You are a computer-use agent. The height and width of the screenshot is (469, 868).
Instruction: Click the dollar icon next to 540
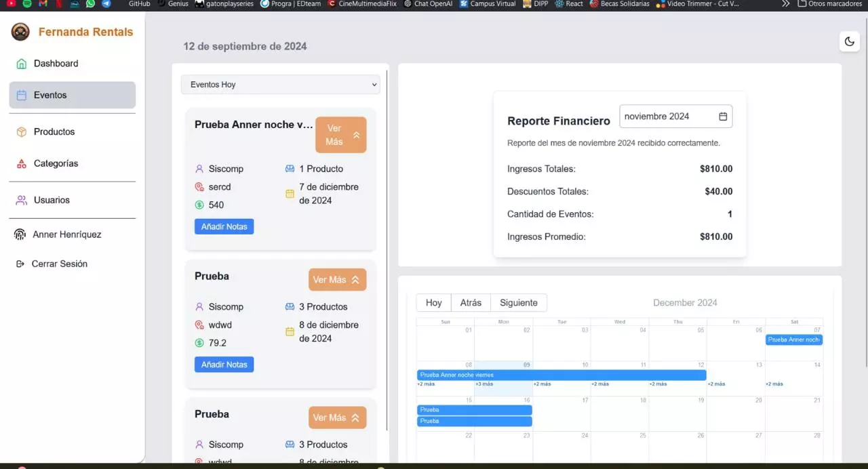pyautogui.click(x=199, y=205)
